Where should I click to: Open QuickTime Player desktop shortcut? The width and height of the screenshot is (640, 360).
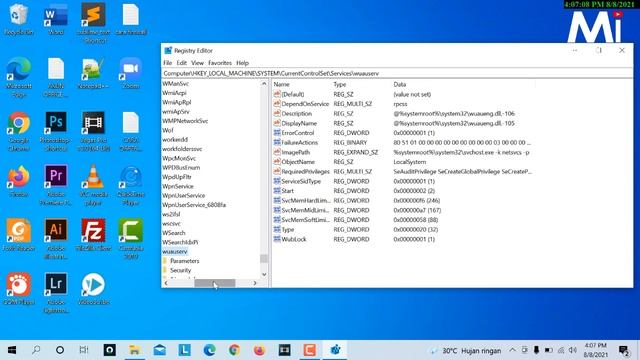131,185
